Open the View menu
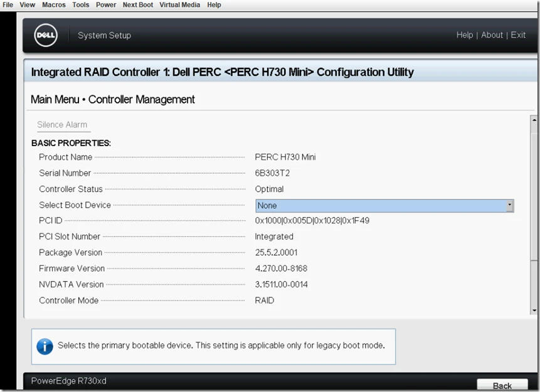The width and height of the screenshot is (540, 392). pyautogui.click(x=27, y=5)
